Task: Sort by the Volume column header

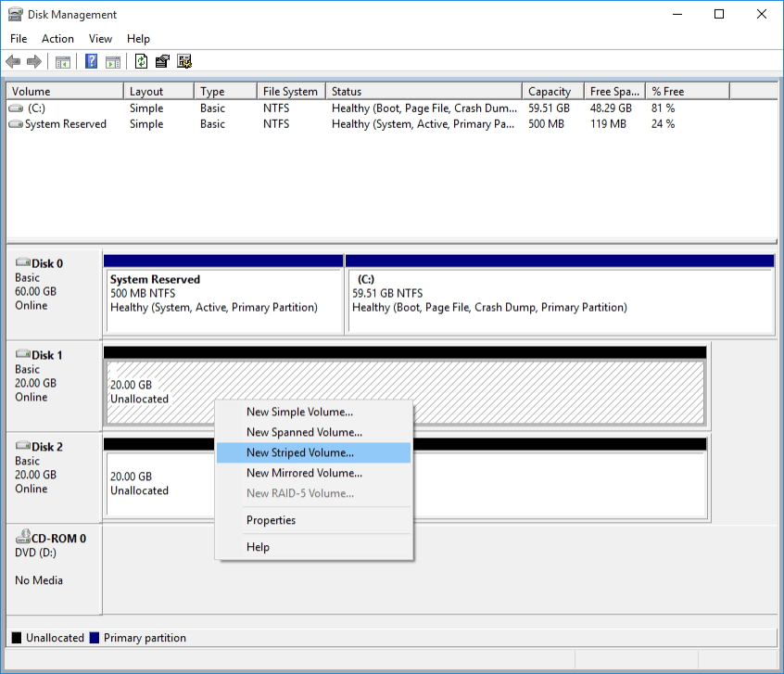Action: click(x=65, y=92)
